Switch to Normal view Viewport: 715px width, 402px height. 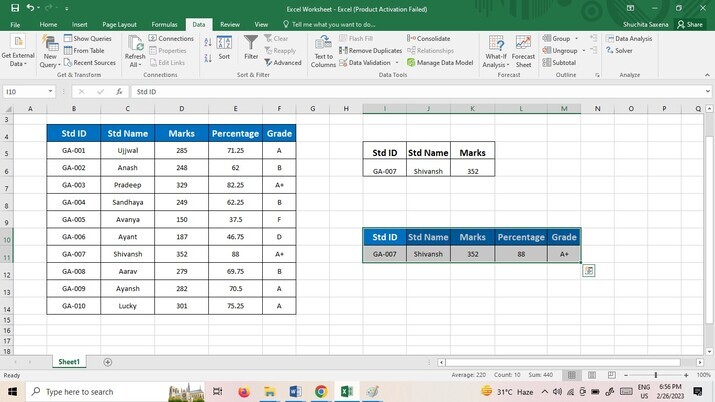571,375
